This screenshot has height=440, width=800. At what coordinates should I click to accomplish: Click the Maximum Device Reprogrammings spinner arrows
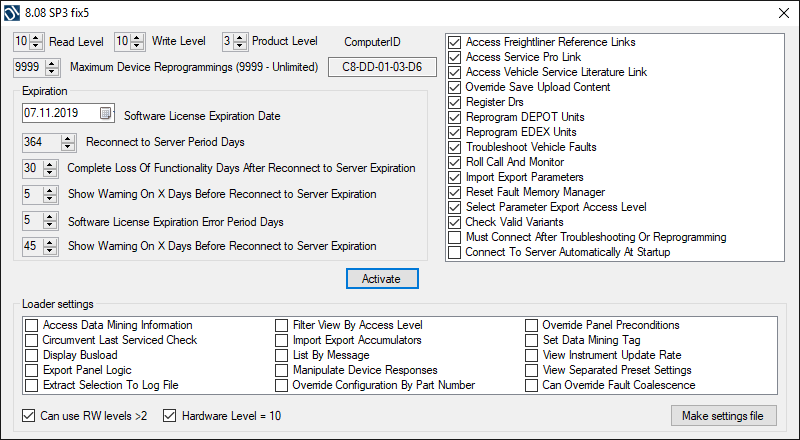point(52,67)
